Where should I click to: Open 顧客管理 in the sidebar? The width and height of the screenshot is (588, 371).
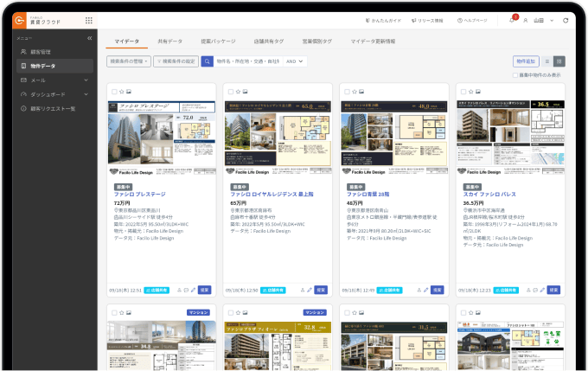(x=54, y=52)
